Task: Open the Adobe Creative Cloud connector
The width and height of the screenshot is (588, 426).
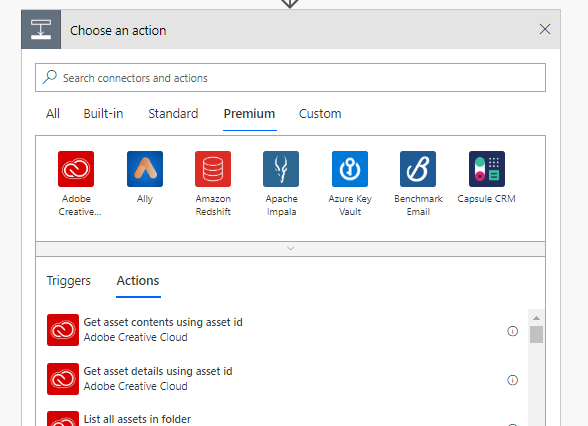Action: click(x=76, y=169)
